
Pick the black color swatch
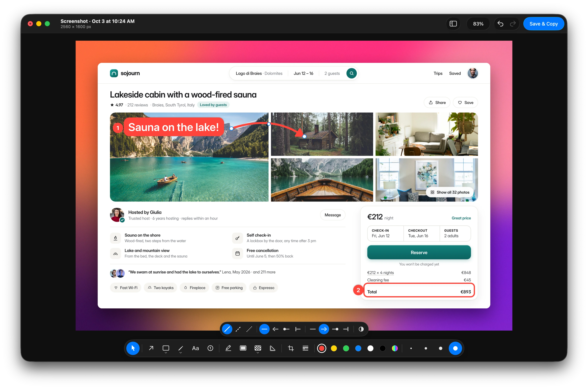coord(382,348)
